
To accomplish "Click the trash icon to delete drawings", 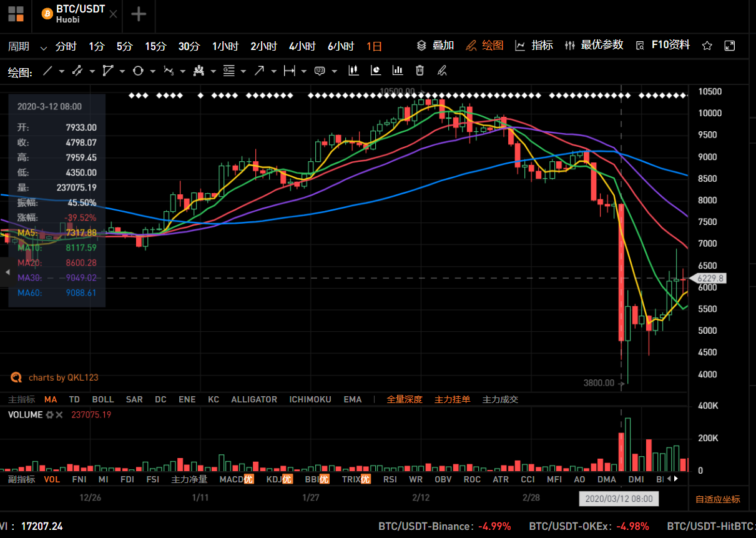I will (420, 71).
